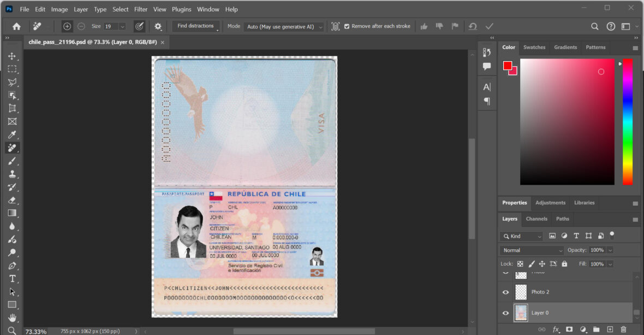Open the Plugins menu
Viewport: 644px width, 335px height.
tap(181, 9)
